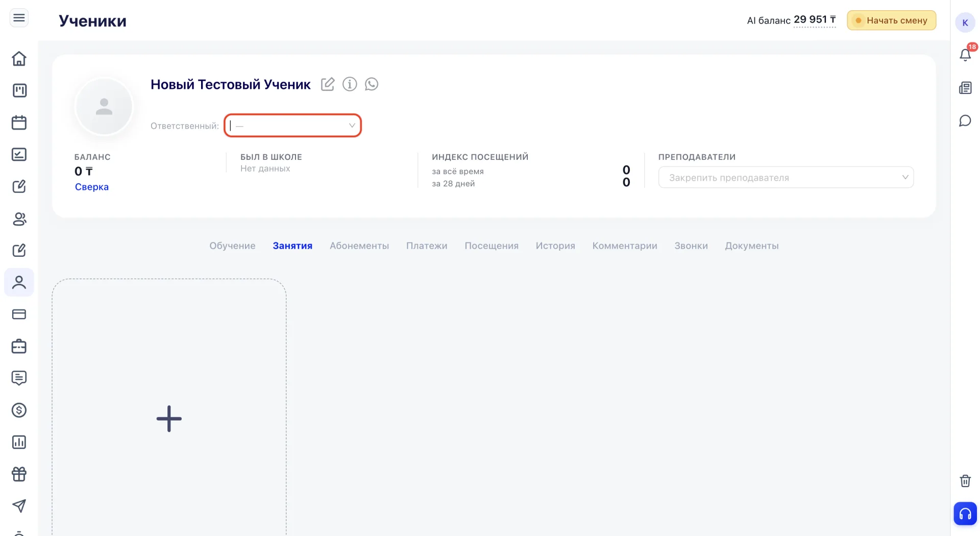This screenshot has width=980, height=536.
Task: Edit student name with pencil icon
Action: 328,84
